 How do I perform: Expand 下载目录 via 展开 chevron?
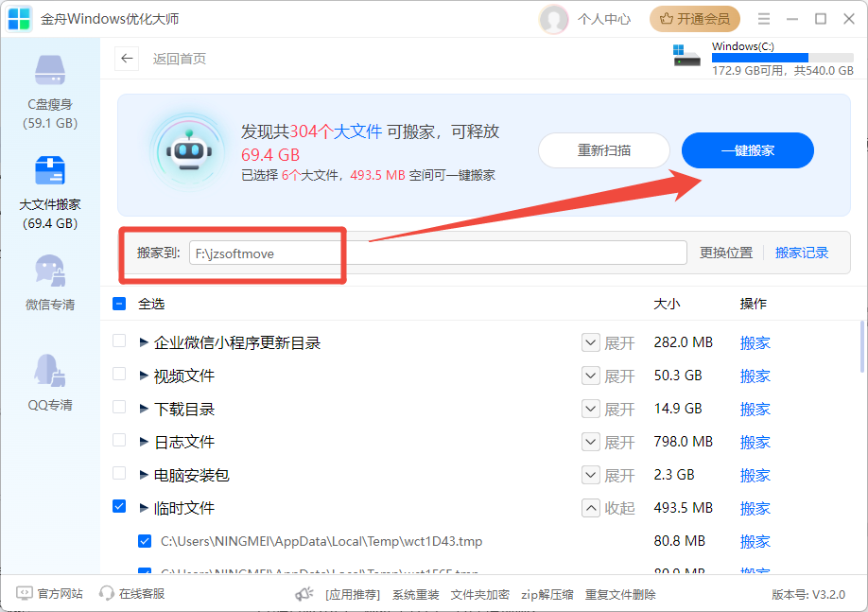[591, 410]
